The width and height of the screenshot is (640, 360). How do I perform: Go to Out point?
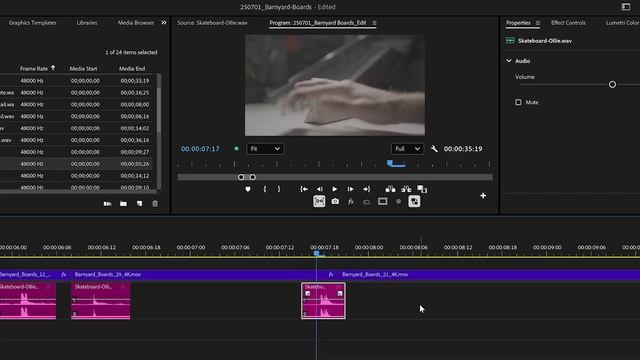point(367,189)
